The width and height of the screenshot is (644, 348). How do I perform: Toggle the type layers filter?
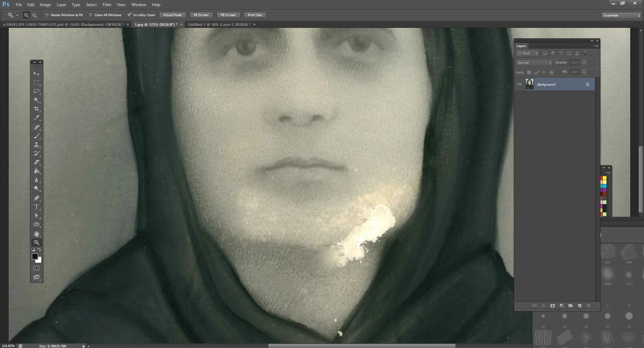tap(561, 53)
